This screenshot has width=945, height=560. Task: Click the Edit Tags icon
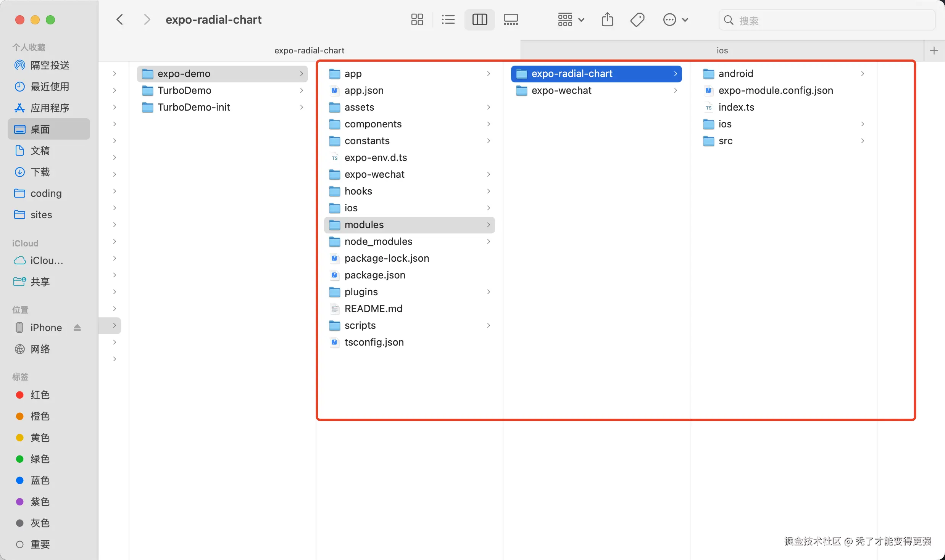637,19
